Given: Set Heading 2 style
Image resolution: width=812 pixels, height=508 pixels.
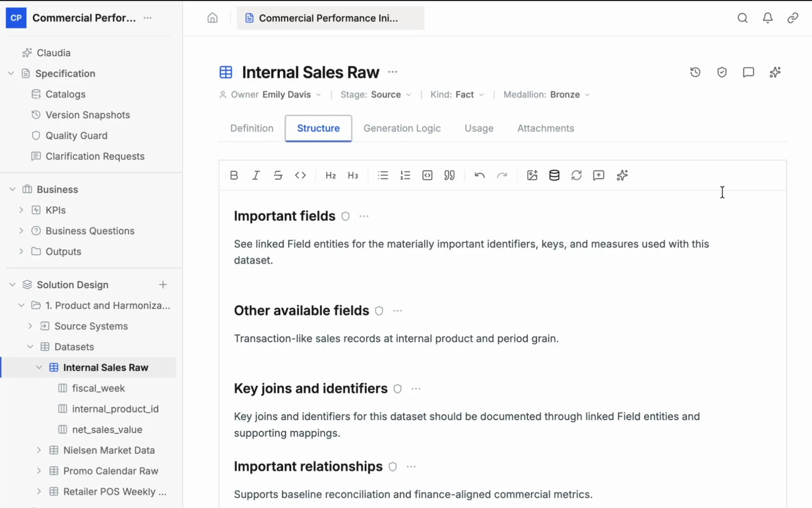Looking at the screenshot, I should (330, 175).
